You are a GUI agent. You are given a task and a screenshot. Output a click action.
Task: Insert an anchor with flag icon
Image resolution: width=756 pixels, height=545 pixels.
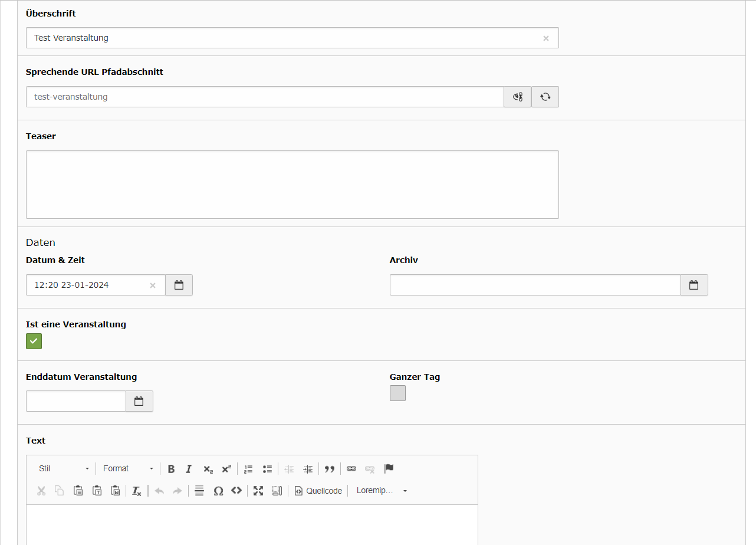pyautogui.click(x=389, y=469)
